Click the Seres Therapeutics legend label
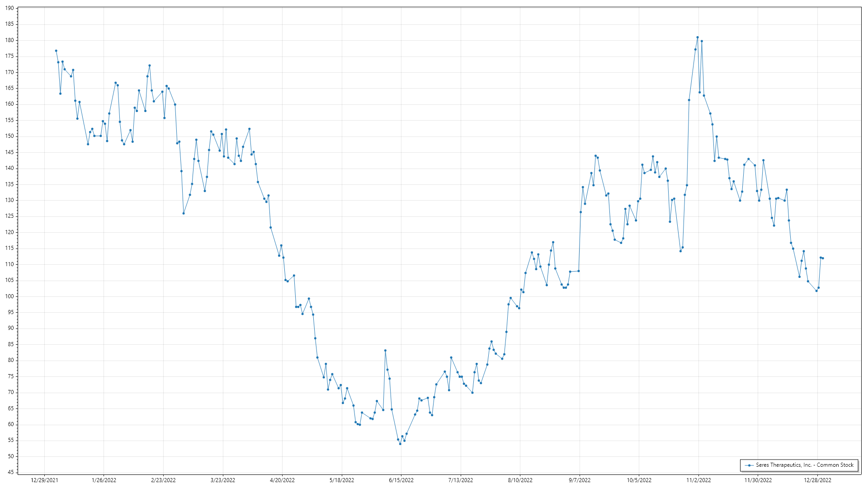The height and width of the screenshot is (488, 868). [804, 465]
